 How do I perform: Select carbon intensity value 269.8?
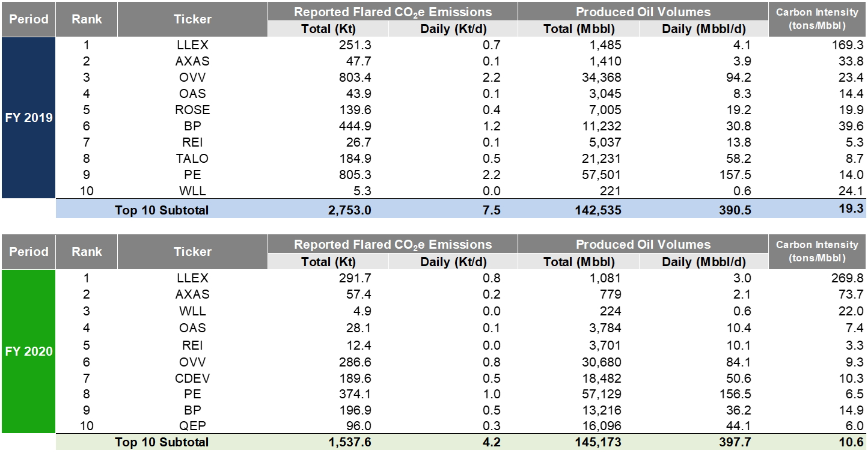848,278
